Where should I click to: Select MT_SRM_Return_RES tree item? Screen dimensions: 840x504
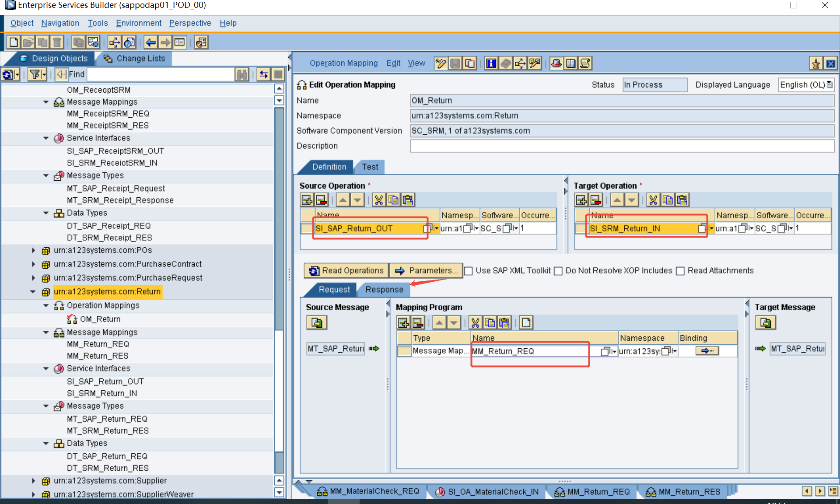(108, 431)
